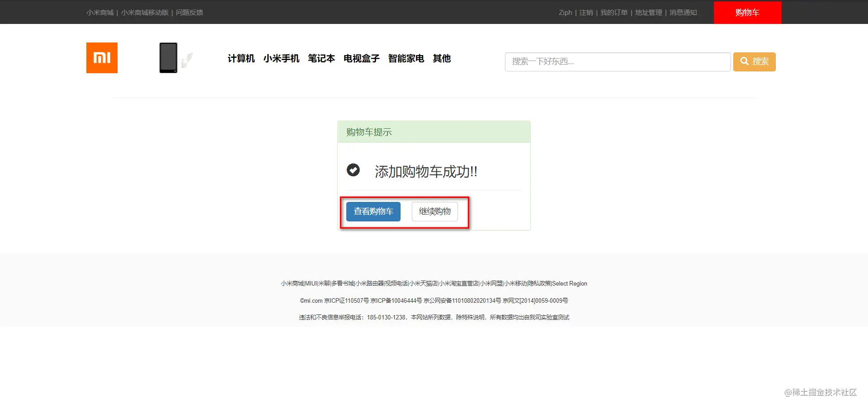Click the 京ICP备10046444号 text

pyautogui.click(x=396, y=301)
